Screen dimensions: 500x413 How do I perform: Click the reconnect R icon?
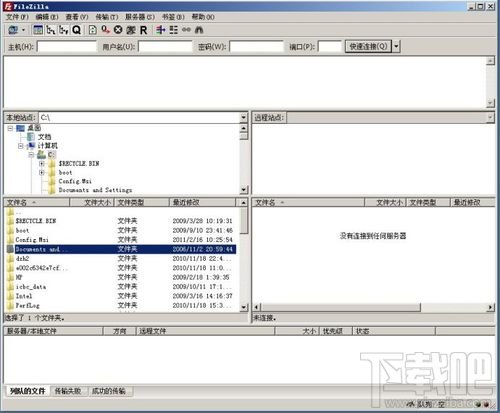(143, 30)
